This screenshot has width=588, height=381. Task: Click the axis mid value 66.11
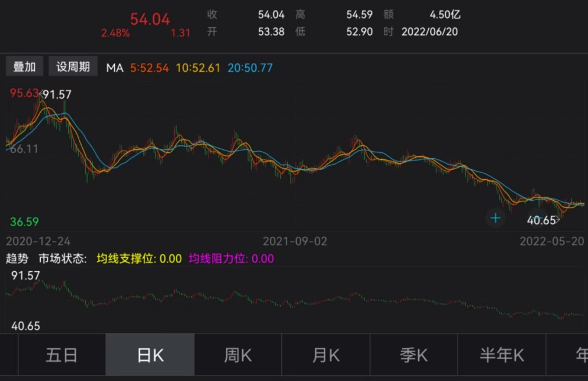(24, 149)
